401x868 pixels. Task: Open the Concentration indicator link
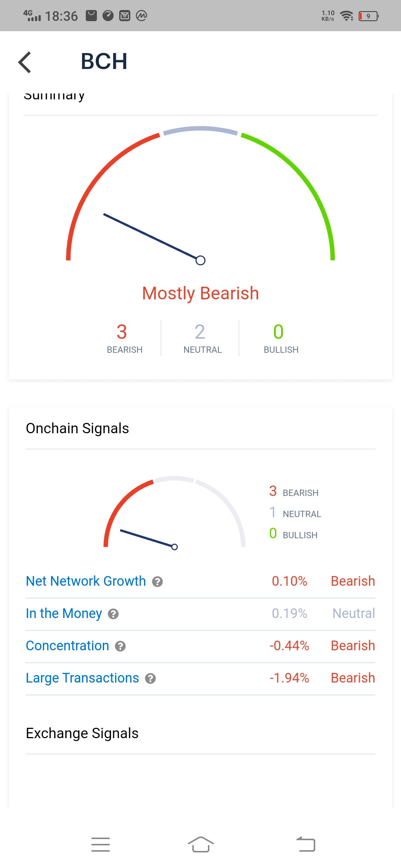[67, 645]
